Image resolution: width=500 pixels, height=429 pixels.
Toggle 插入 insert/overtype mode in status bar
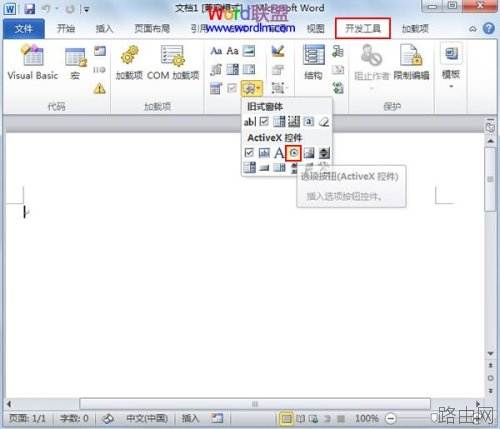click(x=190, y=418)
